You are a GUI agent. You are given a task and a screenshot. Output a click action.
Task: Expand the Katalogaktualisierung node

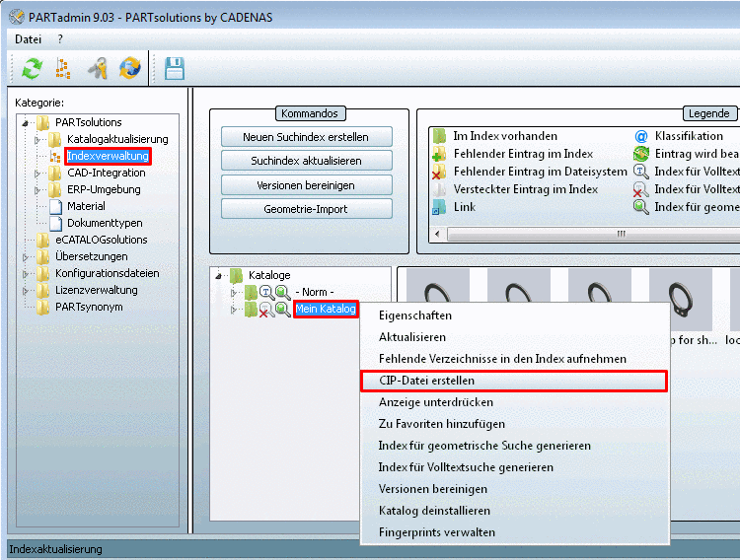tap(37, 140)
